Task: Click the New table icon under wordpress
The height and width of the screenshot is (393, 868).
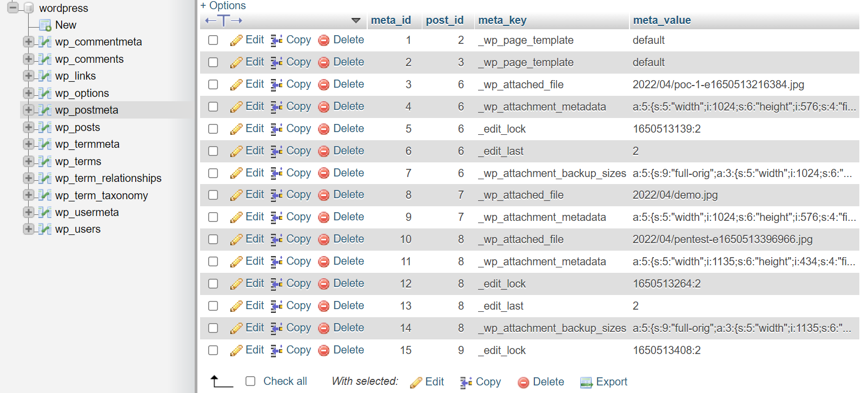Action: [45, 25]
